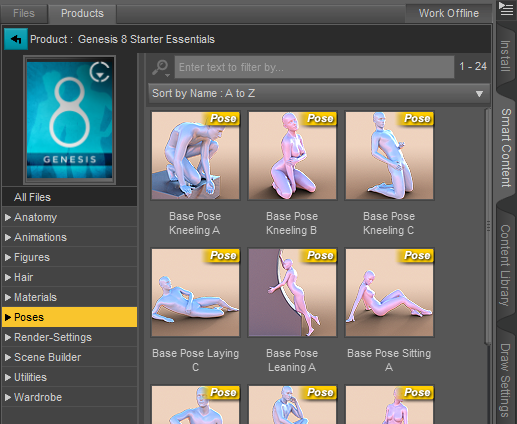Viewport: 517px width, 424px height.
Task: Select the Base Pose Laying C thumbnail
Action: 195,293
